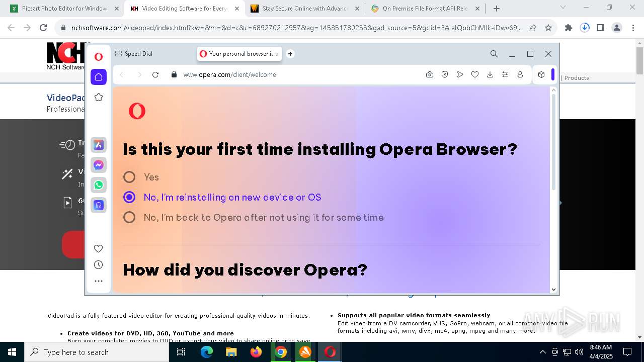
Task: Launch Microsoft Edge from the taskbar
Action: pos(207,352)
